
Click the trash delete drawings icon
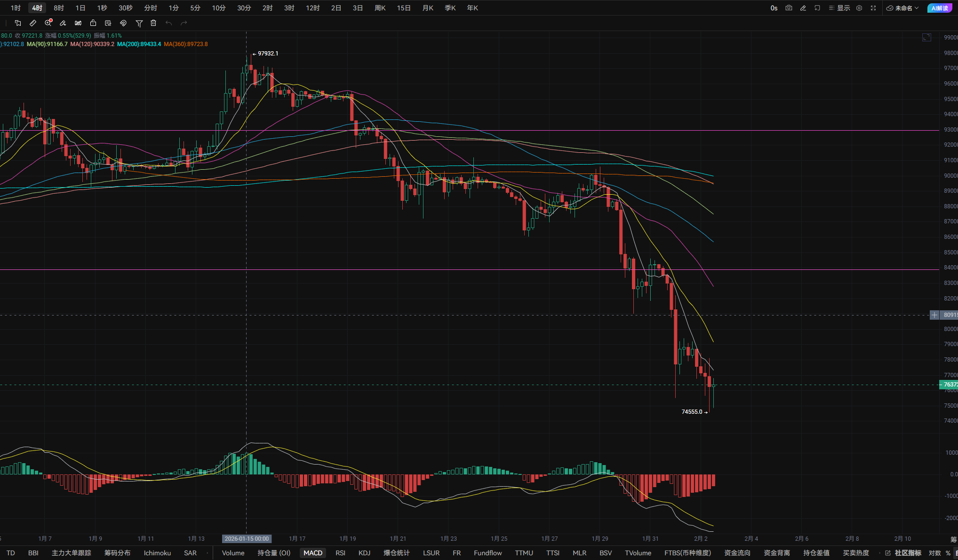(x=153, y=23)
